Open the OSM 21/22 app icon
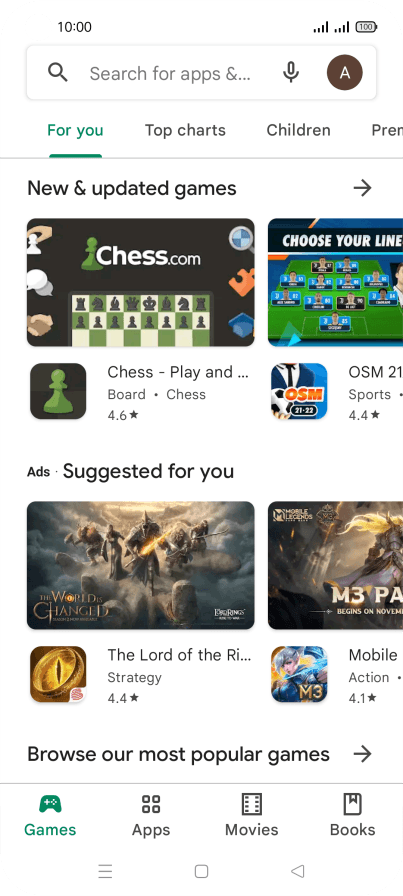 point(299,391)
